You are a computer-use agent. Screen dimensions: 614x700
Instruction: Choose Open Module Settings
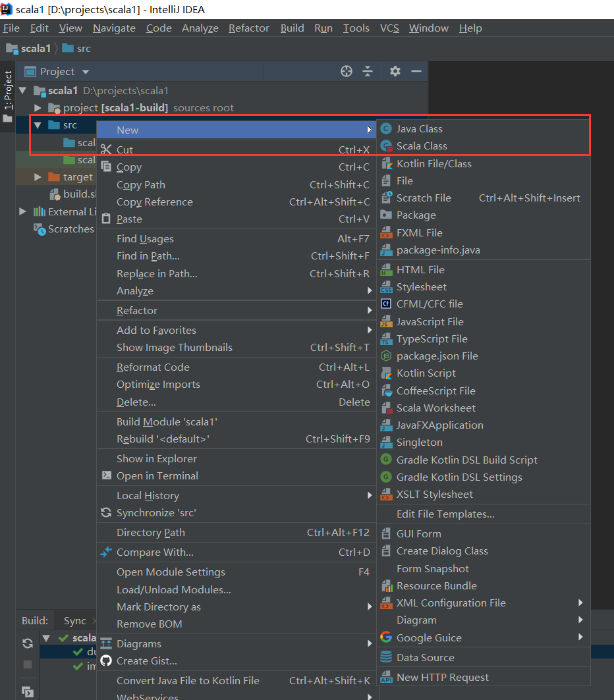237,572
